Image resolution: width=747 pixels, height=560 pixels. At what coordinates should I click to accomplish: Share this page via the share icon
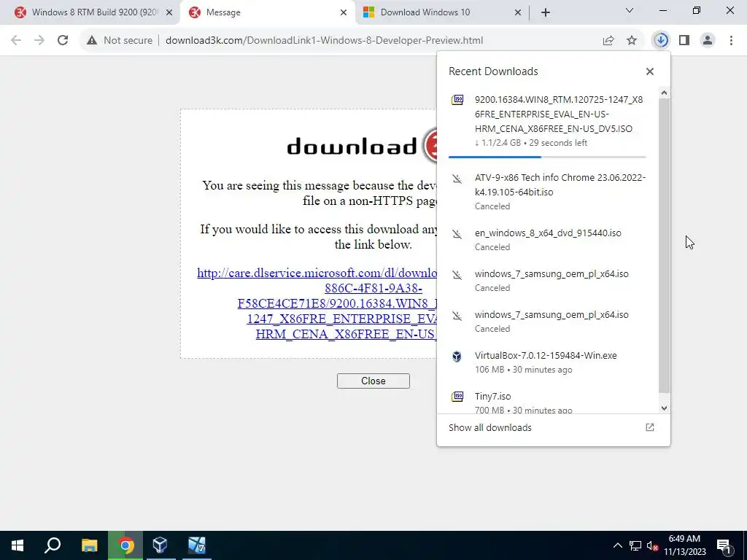tap(608, 41)
